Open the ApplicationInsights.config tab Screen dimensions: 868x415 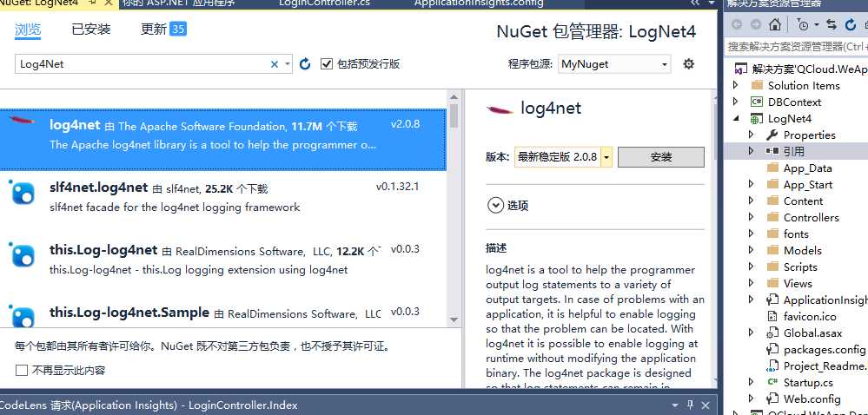pos(479,3)
